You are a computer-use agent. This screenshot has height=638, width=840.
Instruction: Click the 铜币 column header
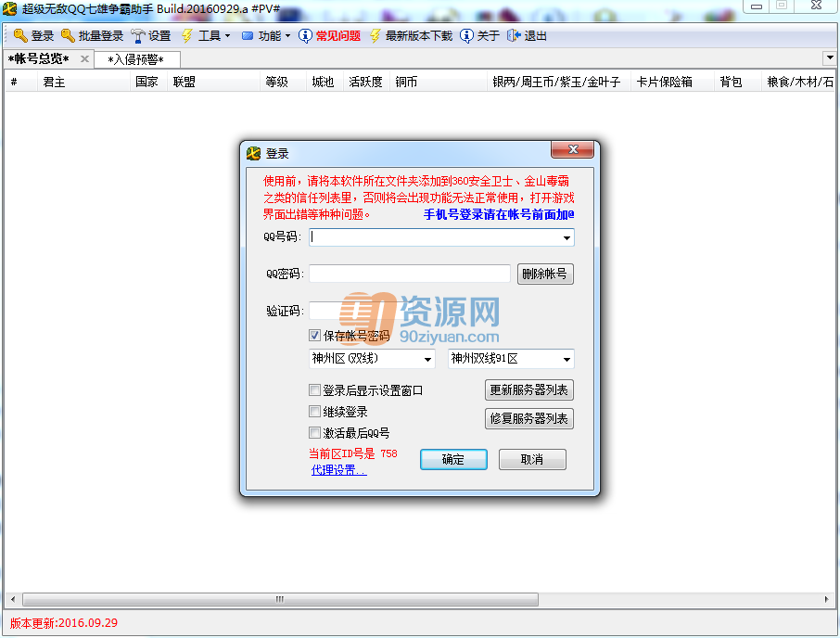click(439, 82)
